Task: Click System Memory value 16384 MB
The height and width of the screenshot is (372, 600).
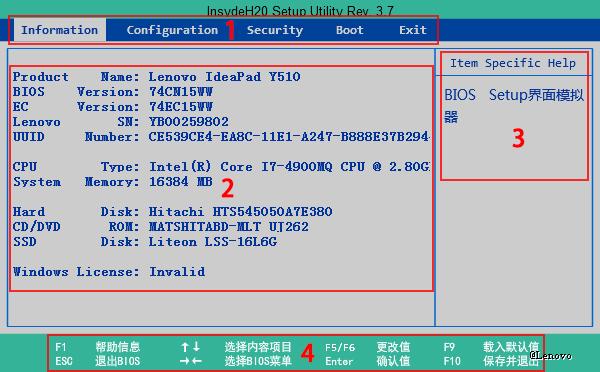Action: click(x=180, y=182)
